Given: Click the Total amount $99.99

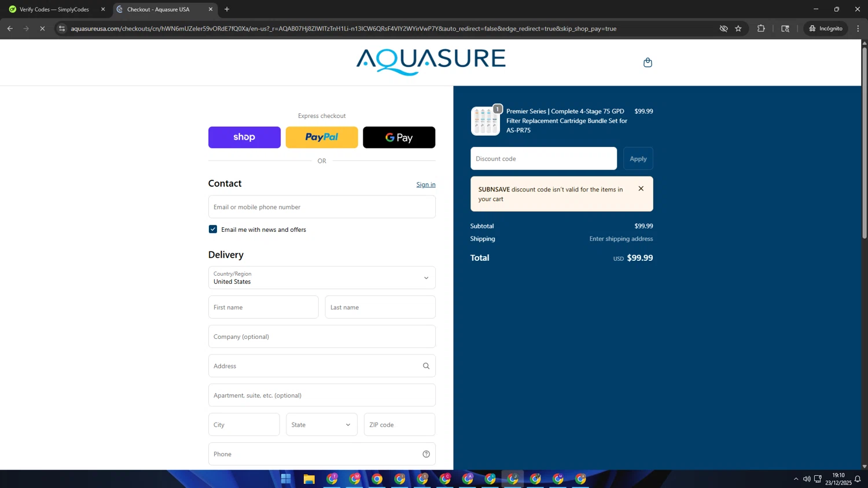Looking at the screenshot, I should point(640,258).
